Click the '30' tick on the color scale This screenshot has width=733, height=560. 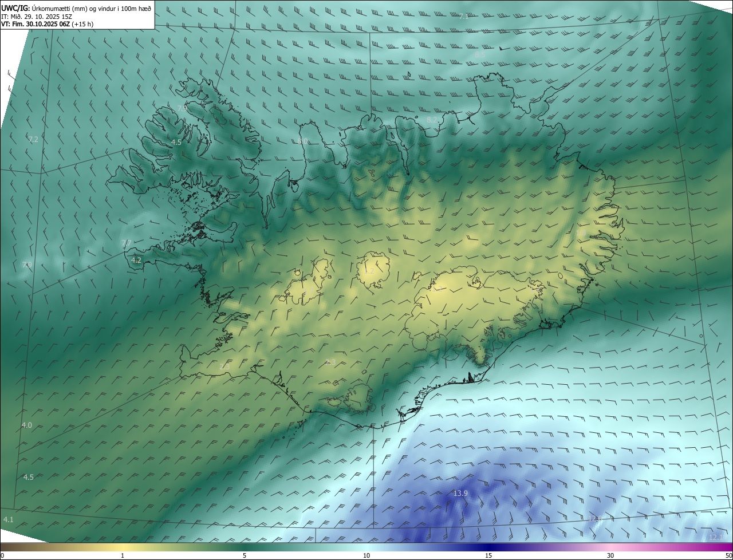(x=610, y=556)
